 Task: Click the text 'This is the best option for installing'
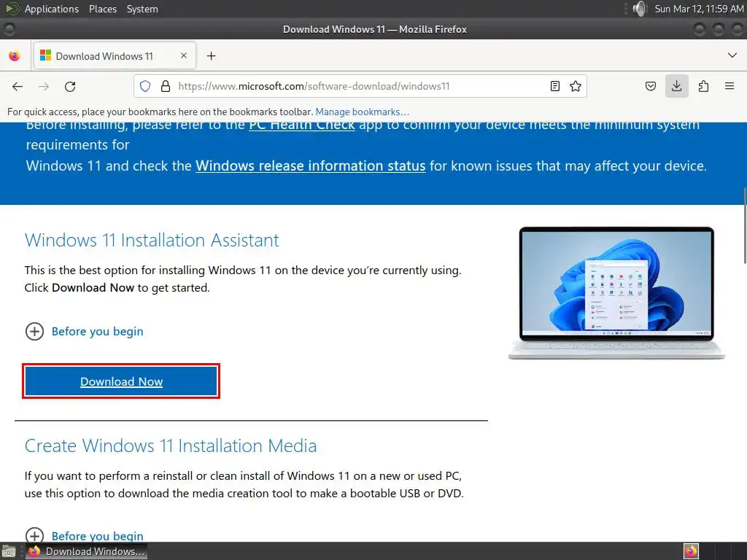(115, 271)
